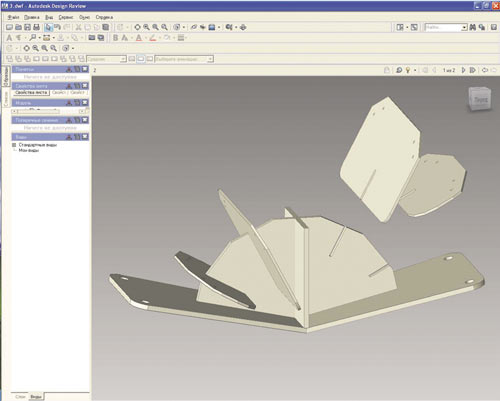Click the Undo arrow icon
Viewport: 500px width, 401px height.
[x=57, y=27]
